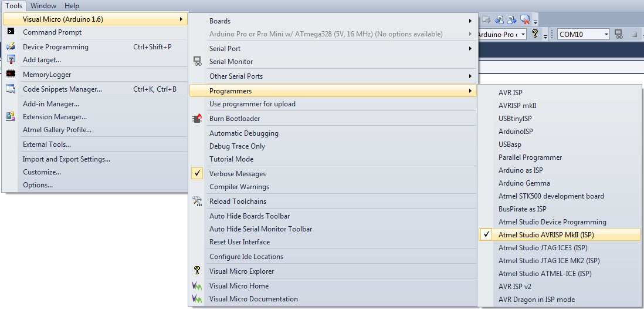Open the Window menu
Image resolution: width=644 pixels, height=309 pixels.
coord(43,6)
